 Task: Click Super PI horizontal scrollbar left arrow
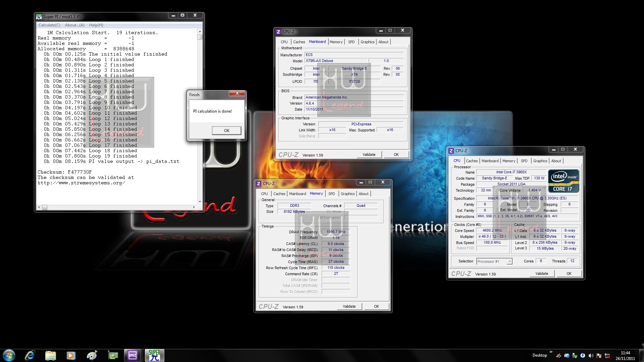click(39, 207)
